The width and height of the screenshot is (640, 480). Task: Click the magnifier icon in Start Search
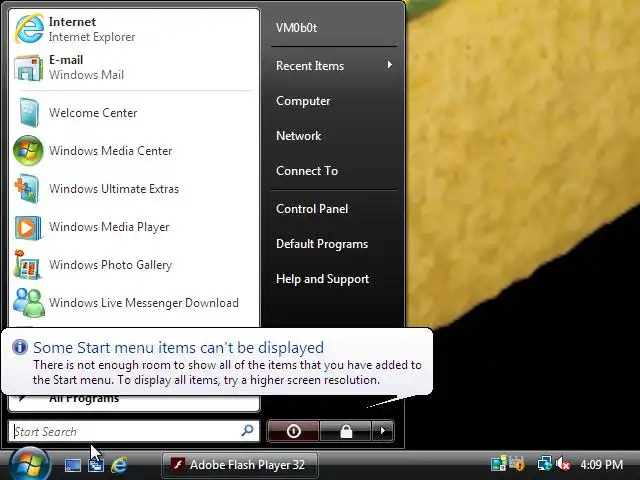(x=247, y=431)
